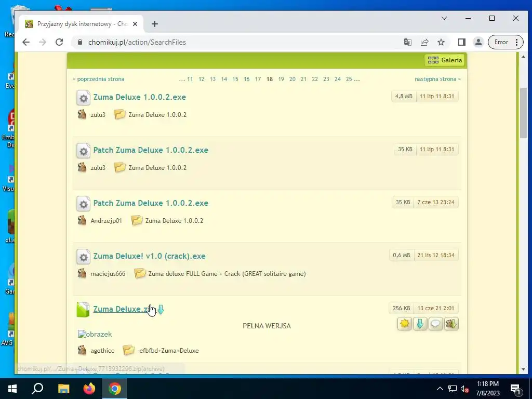The height and width of the screenshot is (399, 532).
Task: Open a new tab with plus button
Action: [x=155, y=24]
